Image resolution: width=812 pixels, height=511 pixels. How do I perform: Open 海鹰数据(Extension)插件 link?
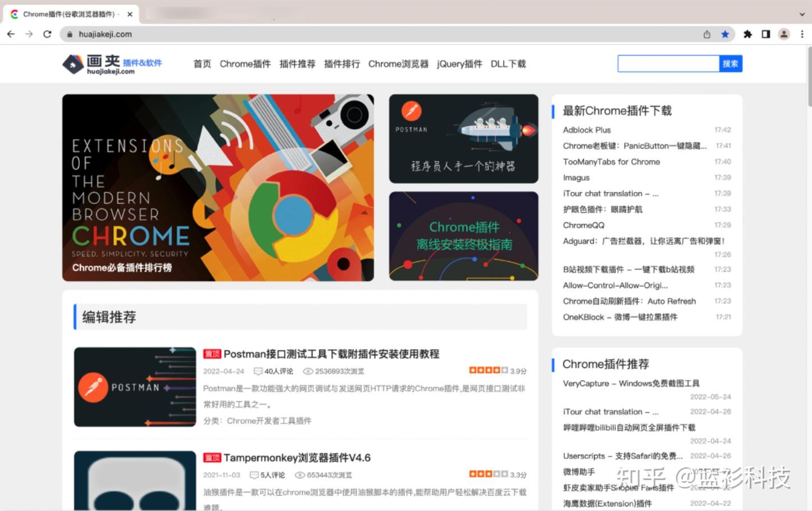607,503
